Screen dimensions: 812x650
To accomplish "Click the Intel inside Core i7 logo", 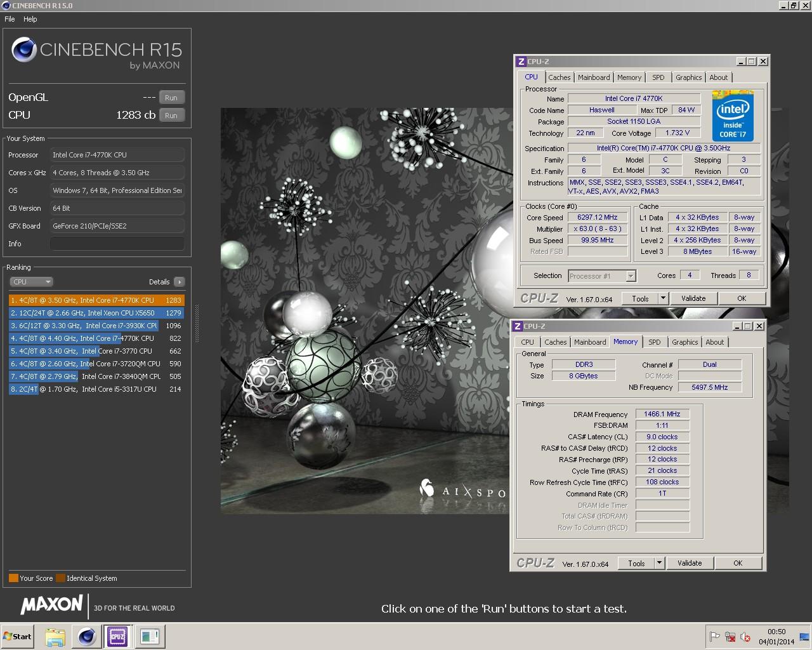I will click(x=733, y=116).
